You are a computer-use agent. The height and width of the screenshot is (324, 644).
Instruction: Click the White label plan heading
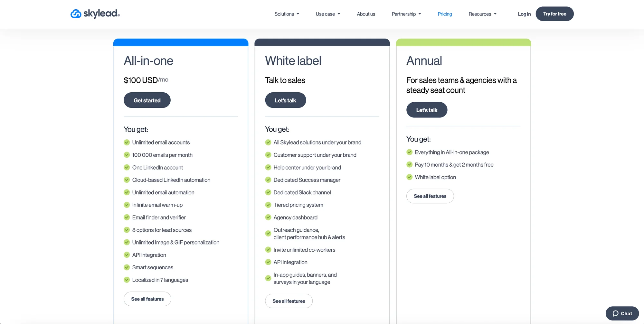point(293,61)
